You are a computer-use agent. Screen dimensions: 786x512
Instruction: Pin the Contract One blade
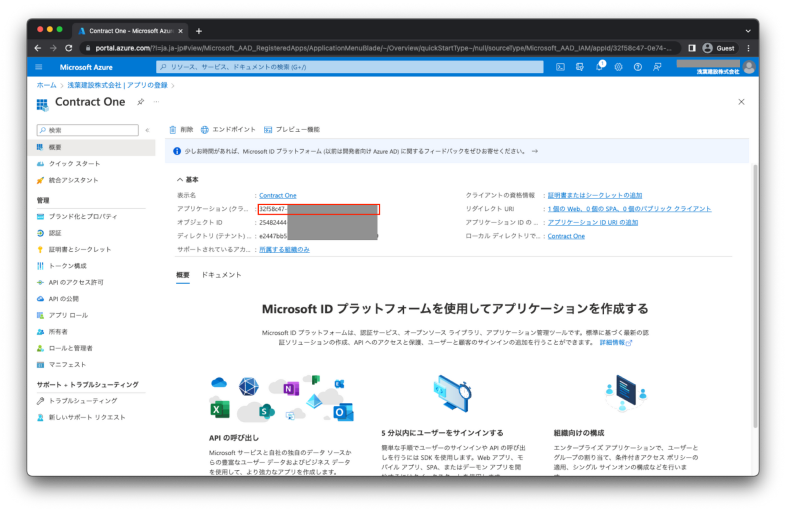coord(141,102)
